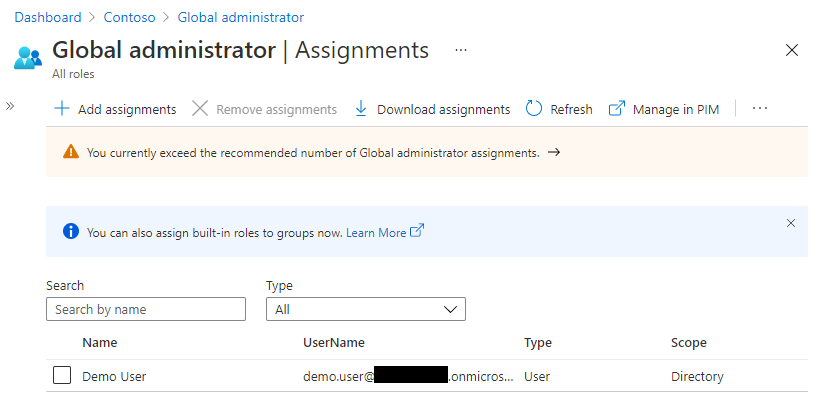Close the Assignments blade
This screenshot has height=395, width=819.
(792, 50)
